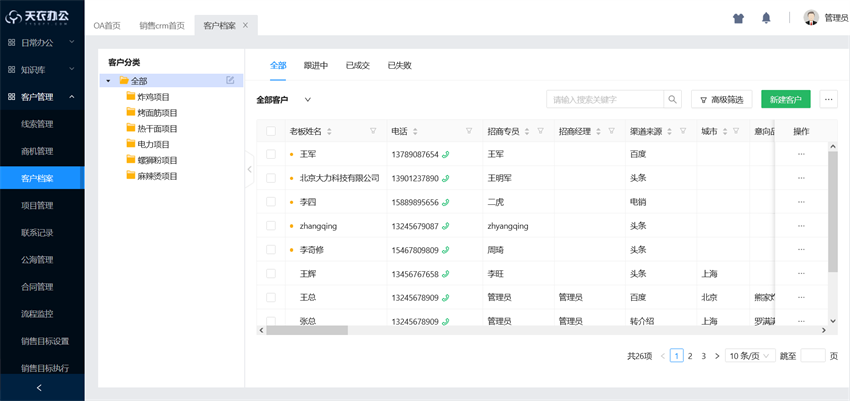This screenshot has height=401, width=850.
Task: Open 高级筛选 advanced filter
Action: [x=722, y=99]
